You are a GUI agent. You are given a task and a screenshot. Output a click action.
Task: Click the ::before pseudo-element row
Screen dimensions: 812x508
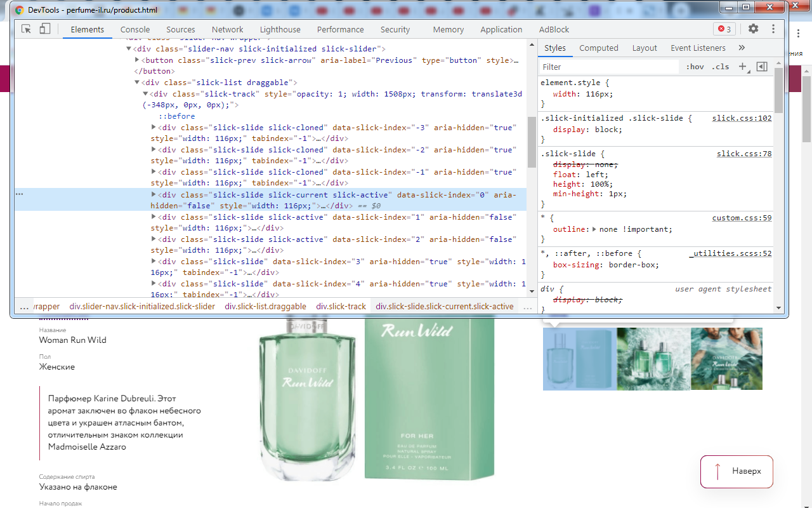177,116
